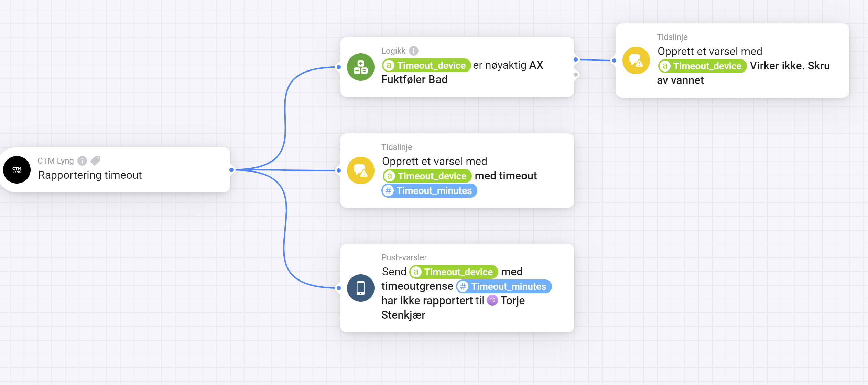
Task: Click the 'Virker ikke. Skru av vannet' message text
Action: [790, 66]
